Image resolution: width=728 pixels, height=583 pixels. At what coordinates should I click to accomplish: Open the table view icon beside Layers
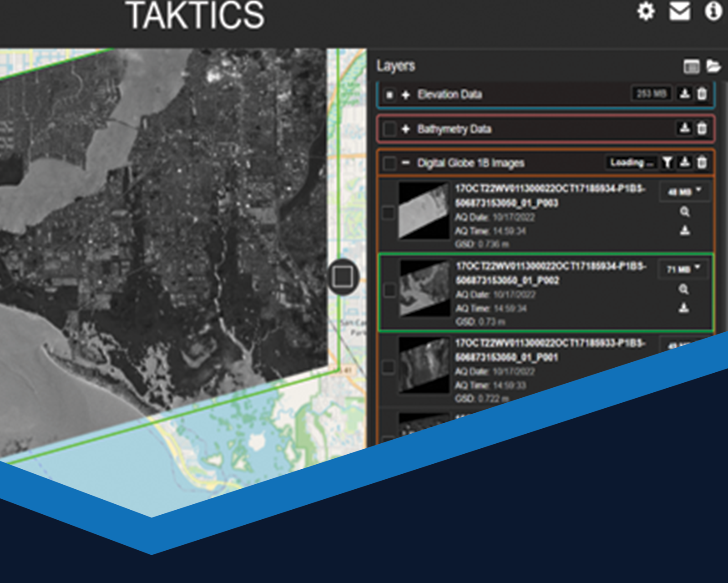692,66
